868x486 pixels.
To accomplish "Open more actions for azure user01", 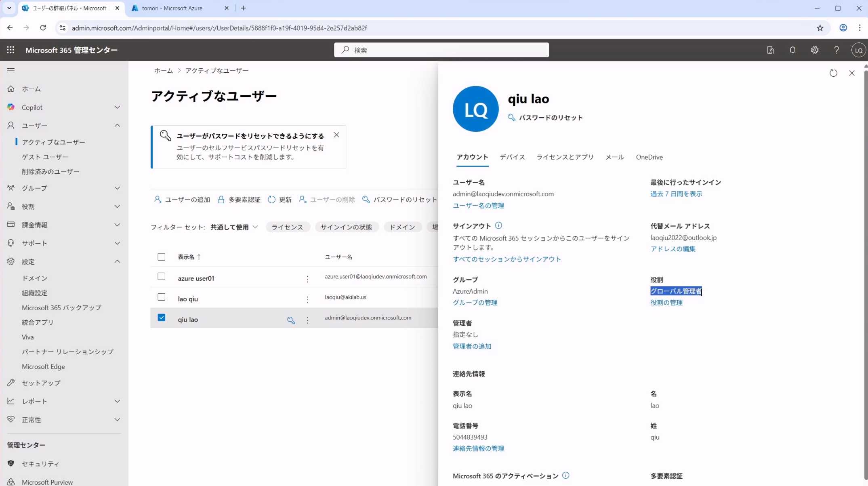I will pyautogui.click(x=307, y=279).
